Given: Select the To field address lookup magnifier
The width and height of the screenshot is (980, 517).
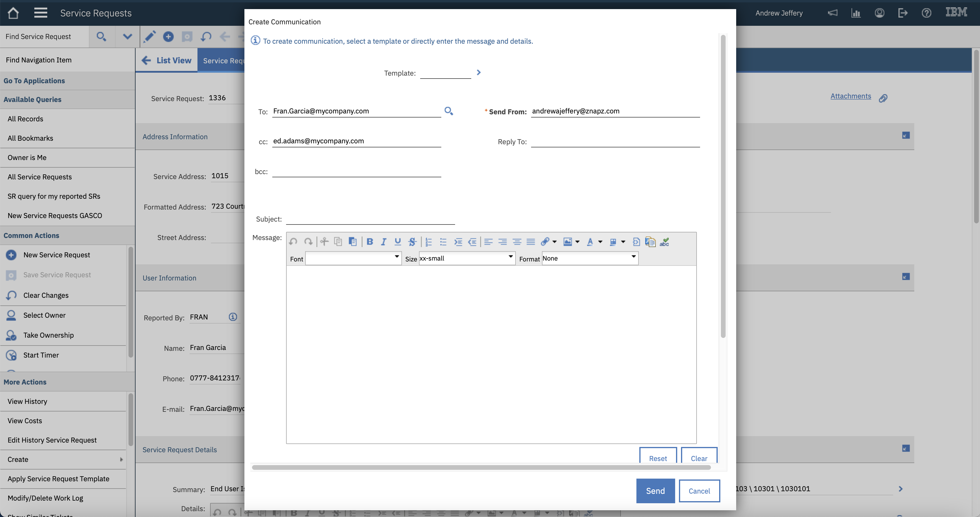Looking at the screenshot, I should tap(449, 110).
